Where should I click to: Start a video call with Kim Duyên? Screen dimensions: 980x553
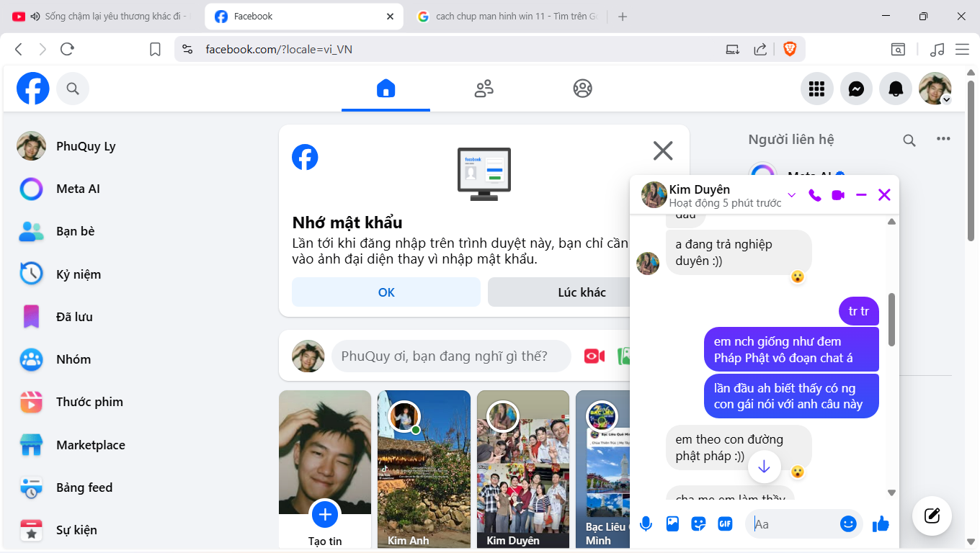click(838, 194)
